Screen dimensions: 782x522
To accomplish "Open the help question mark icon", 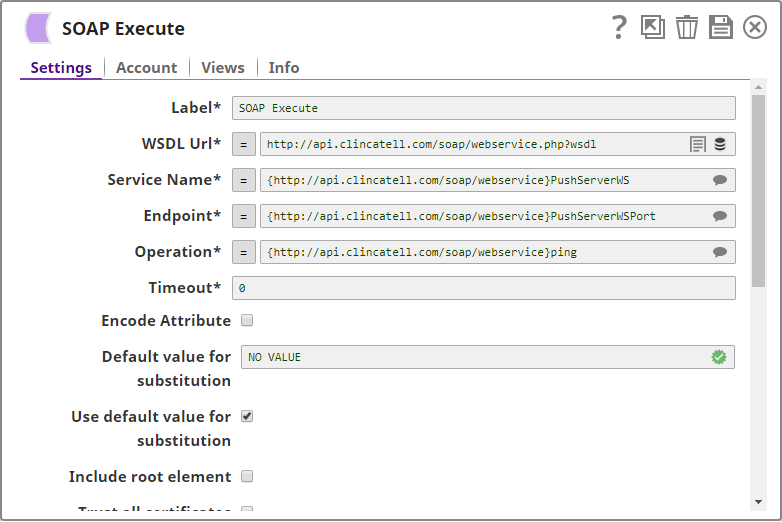I will pos(620,28).
